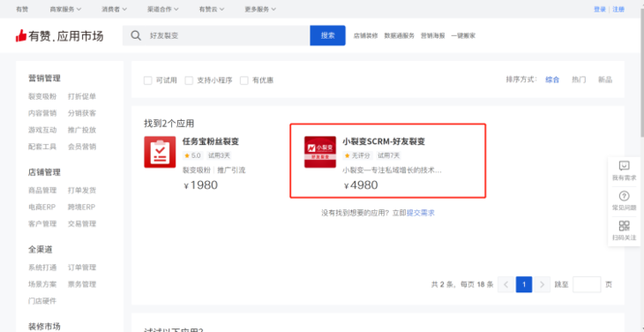The image size is (644, 332).
Task: Open the 打折促单 category
Action: point(82,96)
